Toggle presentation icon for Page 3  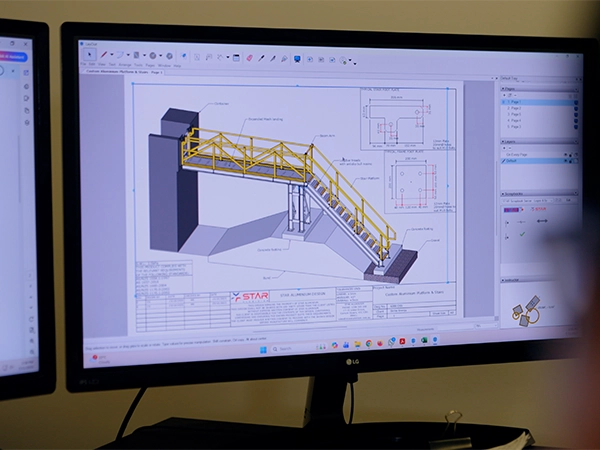tap(576, 127)
